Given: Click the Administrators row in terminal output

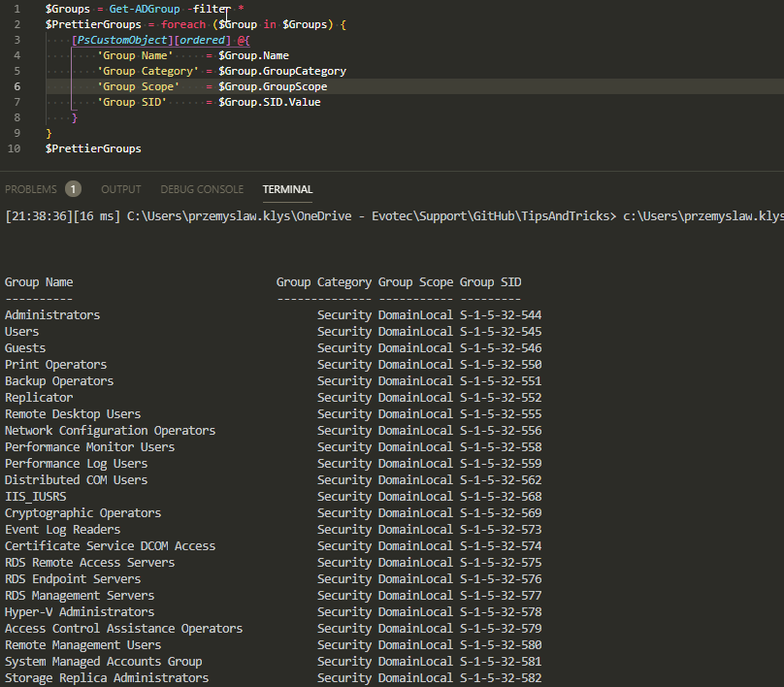Looking at the screenshot, I should click(52, 315).
